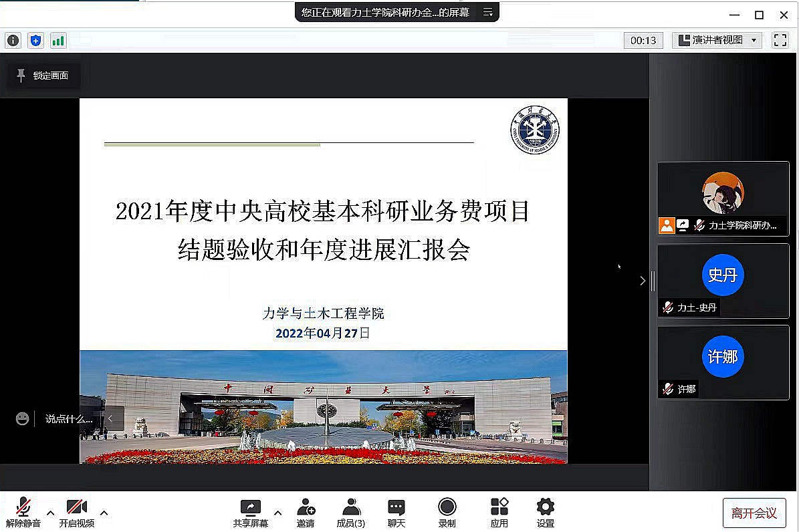Open the green network status icon
The image size is (799, 532).
(58, 41)
